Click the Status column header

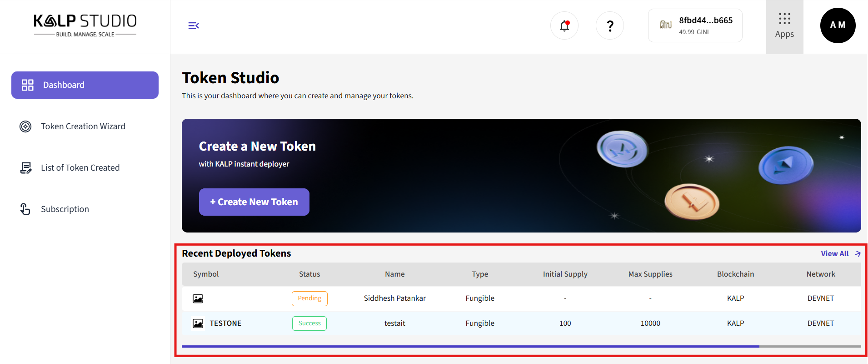tap(309, 274)
